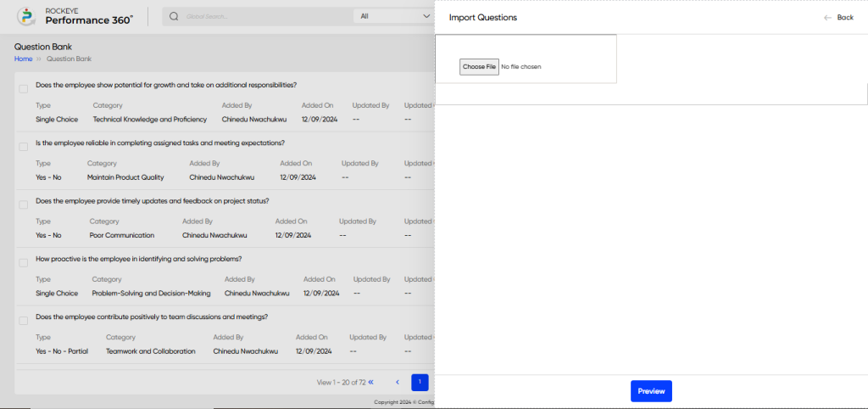
Task: Click the Choose File button
Action: click(x=480, y=66)
